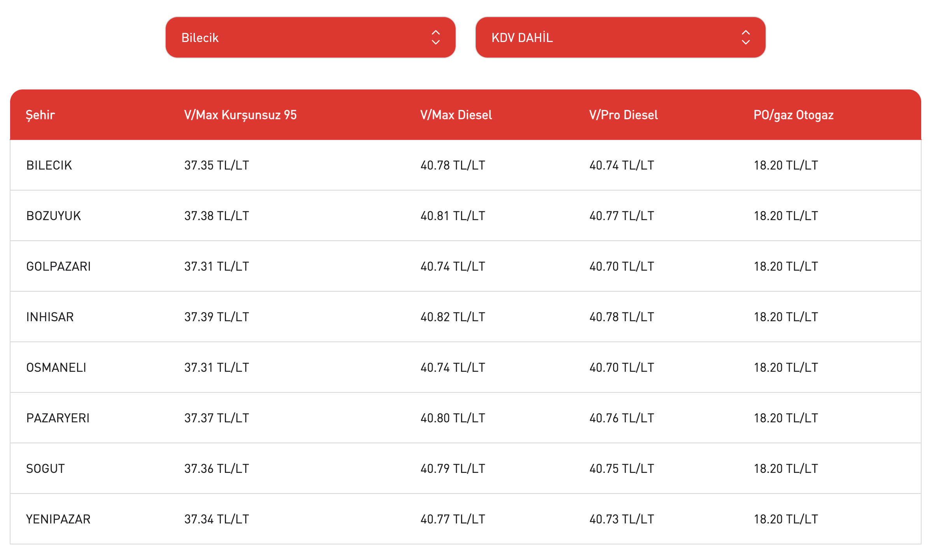Open the Bilecik city dropdown
The width and height of the screenshot is (936, 560).
[310, 37]
